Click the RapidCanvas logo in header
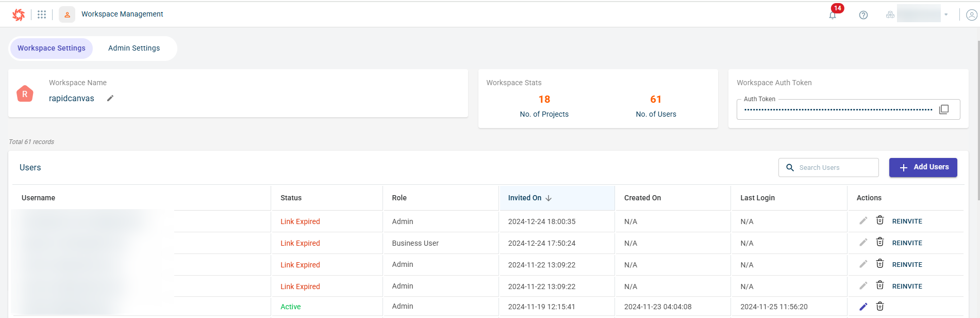980x318 pixels. pos(19,14)
